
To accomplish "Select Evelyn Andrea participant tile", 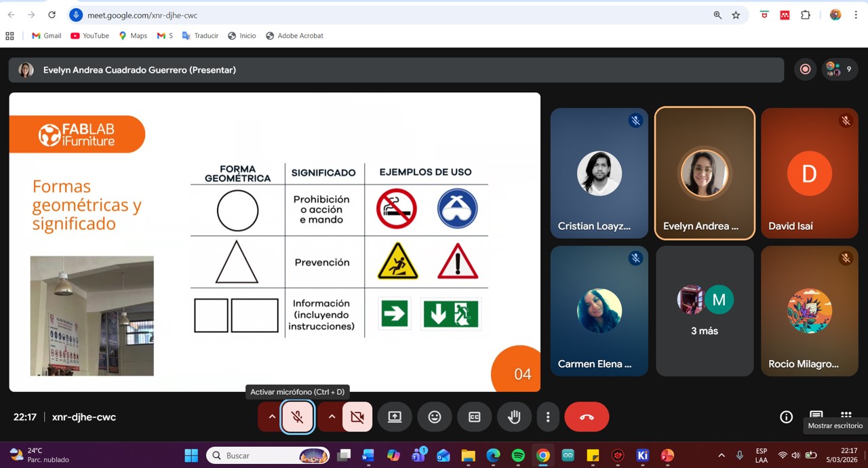I will [x=705, y=173].
